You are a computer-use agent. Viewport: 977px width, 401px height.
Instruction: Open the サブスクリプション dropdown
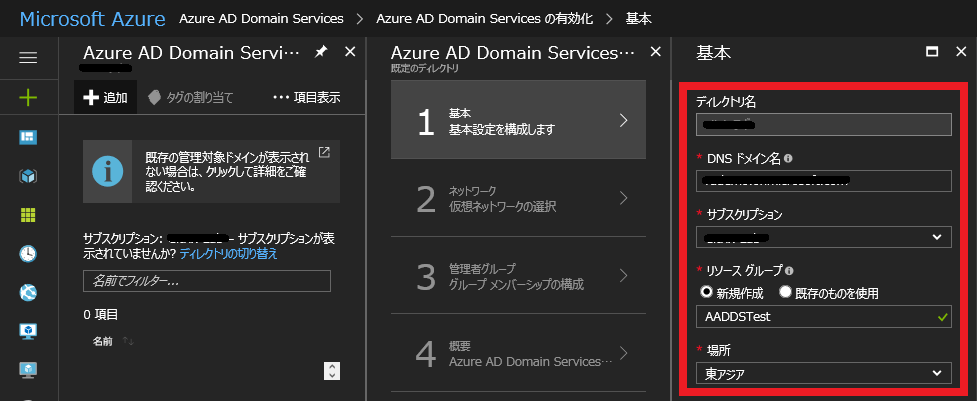point(823,237)
